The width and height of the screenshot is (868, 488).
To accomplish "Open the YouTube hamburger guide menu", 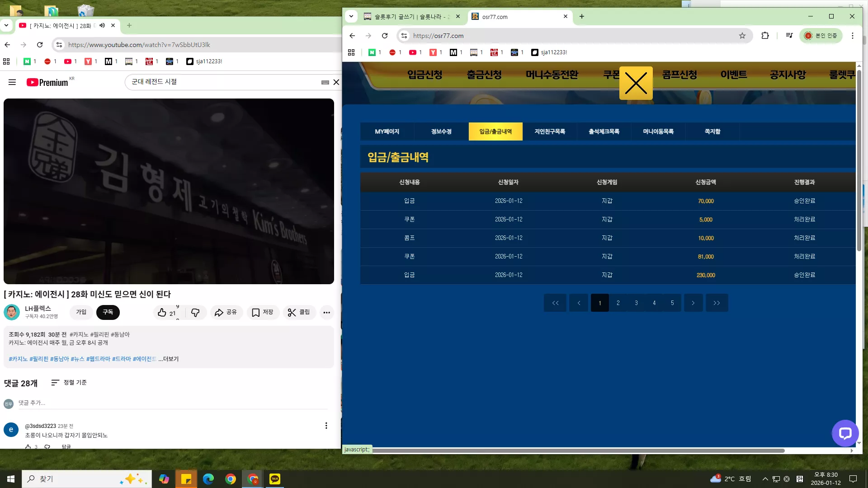I will tap(12, 82).
